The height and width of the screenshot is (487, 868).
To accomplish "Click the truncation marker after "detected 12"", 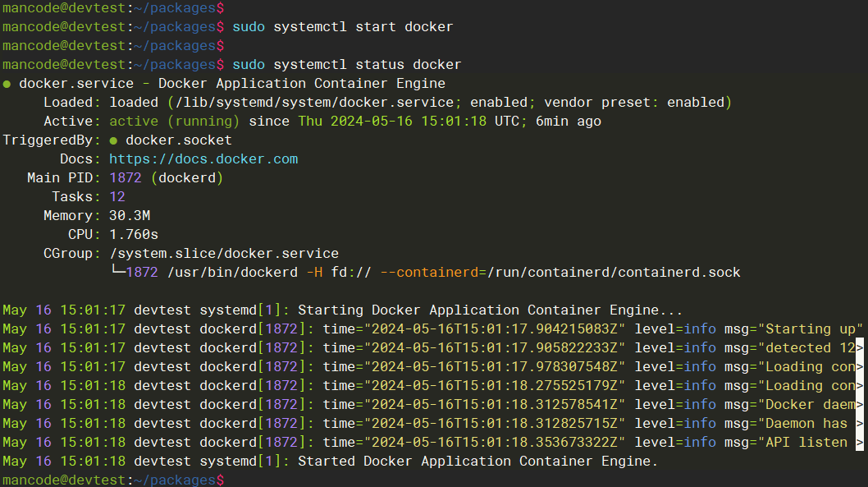I will pyautogui.click(x=860, y=348).
